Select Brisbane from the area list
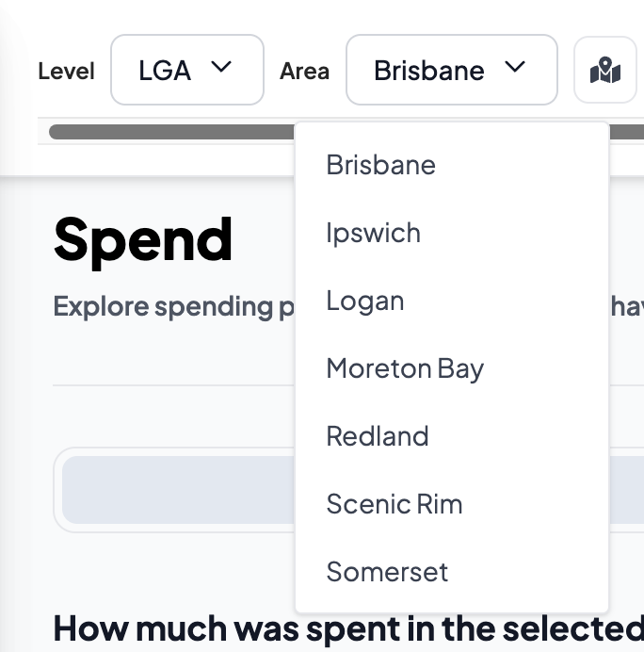Viewport: 644px width, 652px height. pyautogui.click(x=380, y=165)
